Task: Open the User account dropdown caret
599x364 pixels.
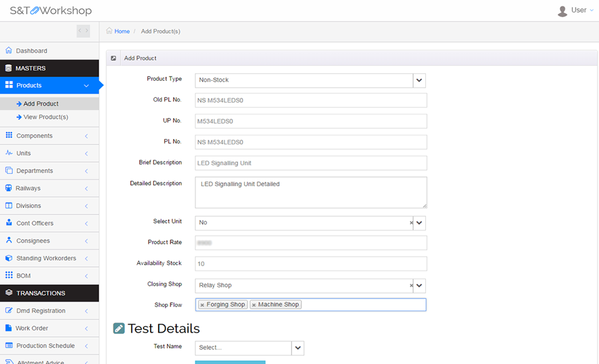Action: click(592, 10)
